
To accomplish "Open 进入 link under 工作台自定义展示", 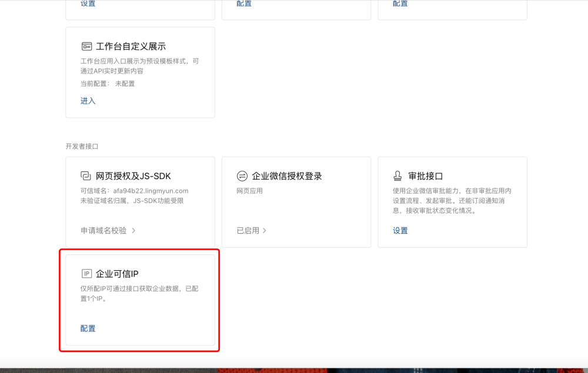I will point(88,101).
